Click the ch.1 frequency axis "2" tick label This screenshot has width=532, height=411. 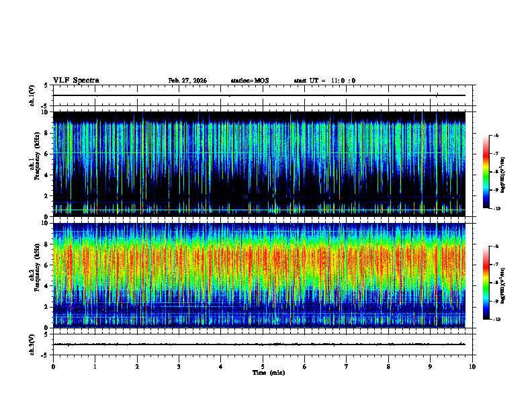pos(47,196)
